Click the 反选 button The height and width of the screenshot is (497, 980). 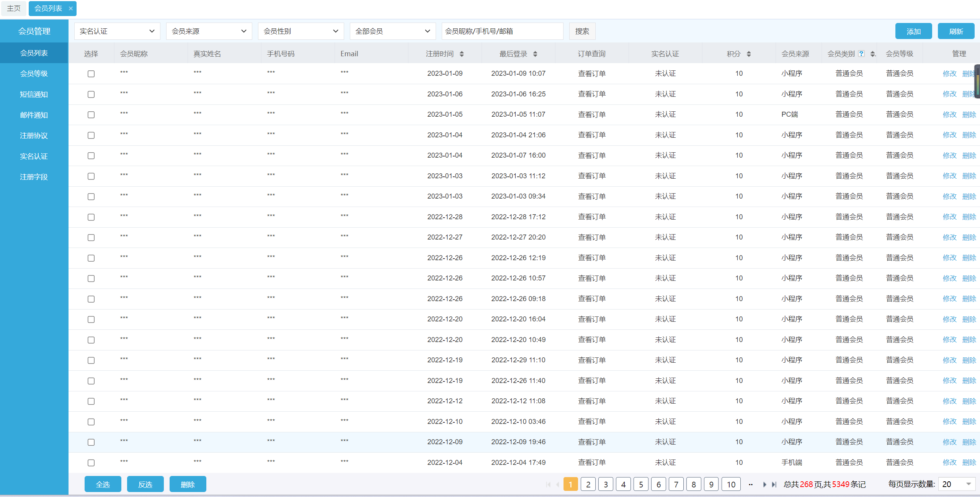click(145, 484)
